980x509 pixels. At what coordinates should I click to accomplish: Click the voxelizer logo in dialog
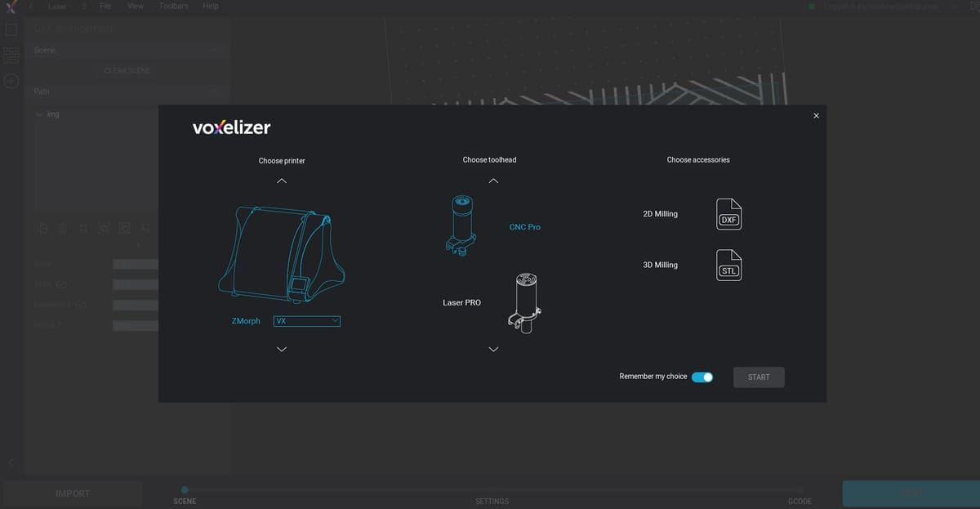(x=231, y=127)
